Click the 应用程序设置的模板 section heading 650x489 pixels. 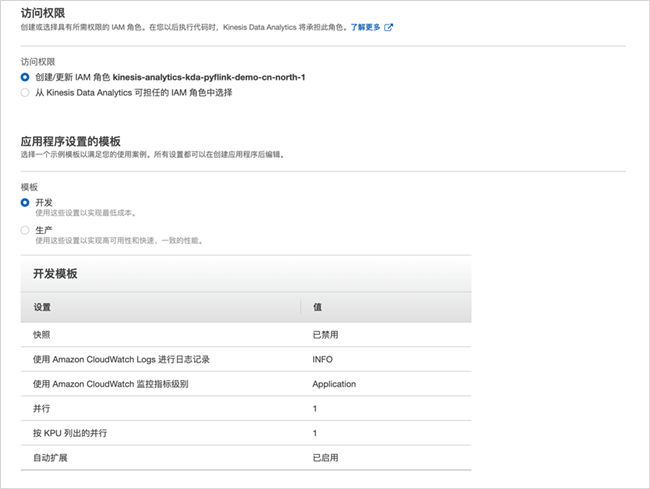click(x=70, y=142)
